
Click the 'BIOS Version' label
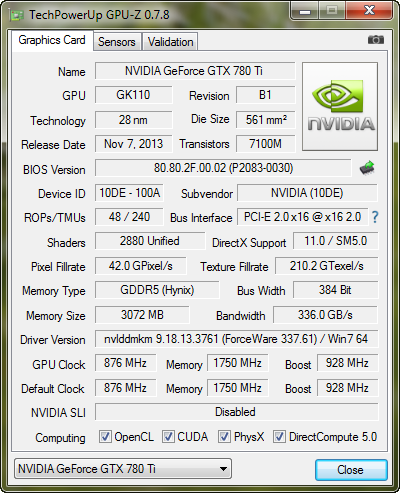coord(54,170)
